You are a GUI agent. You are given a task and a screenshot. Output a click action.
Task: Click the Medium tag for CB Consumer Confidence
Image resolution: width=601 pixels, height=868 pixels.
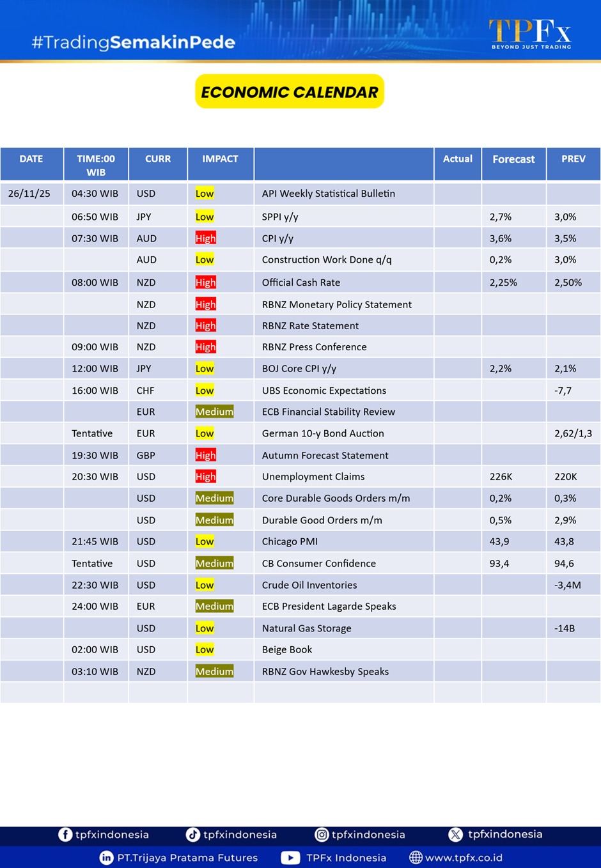pos(214,563)
